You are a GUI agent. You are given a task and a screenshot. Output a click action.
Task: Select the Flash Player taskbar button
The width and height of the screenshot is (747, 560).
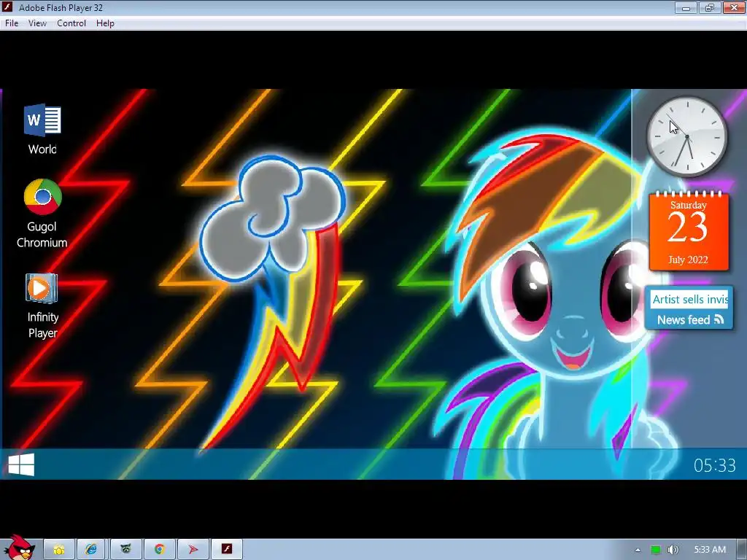[x=227, y=550]
